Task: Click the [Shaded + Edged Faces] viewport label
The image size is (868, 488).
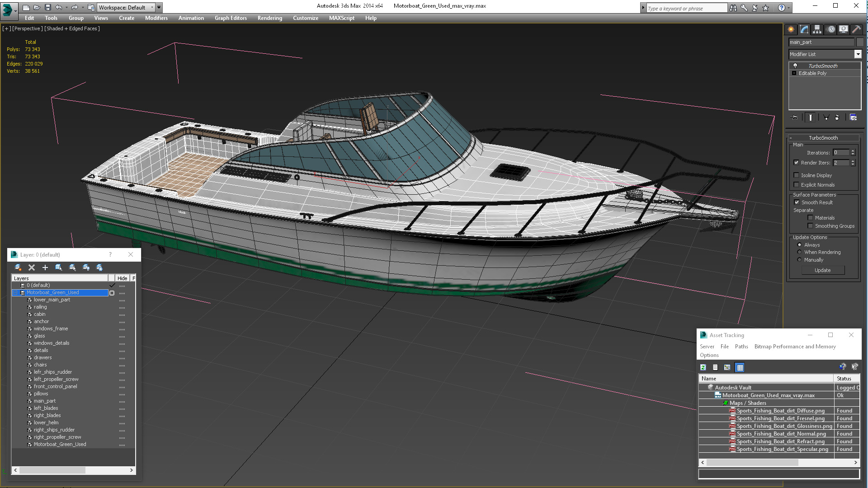Action: [x=72, y=28]
